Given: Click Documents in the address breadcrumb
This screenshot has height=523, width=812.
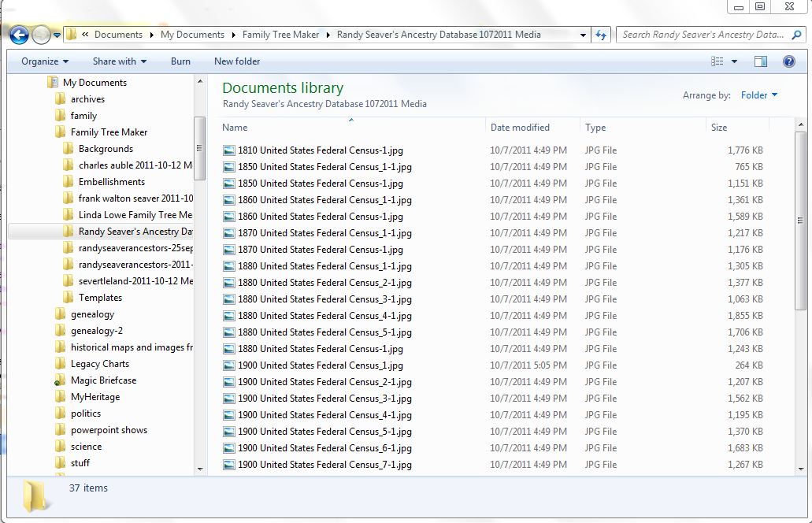Looking at the screenshot, I should 118,35.
